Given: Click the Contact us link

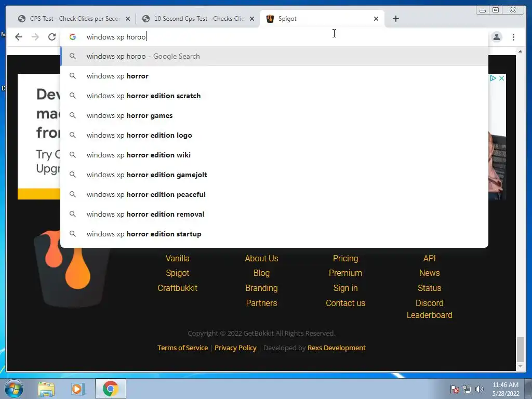Looking at the screenshot, I should click(345, 303).
